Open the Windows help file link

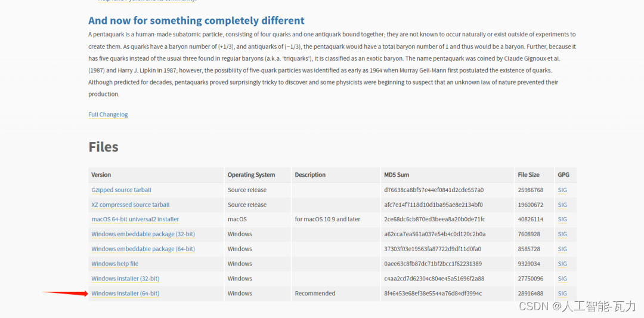115,264
